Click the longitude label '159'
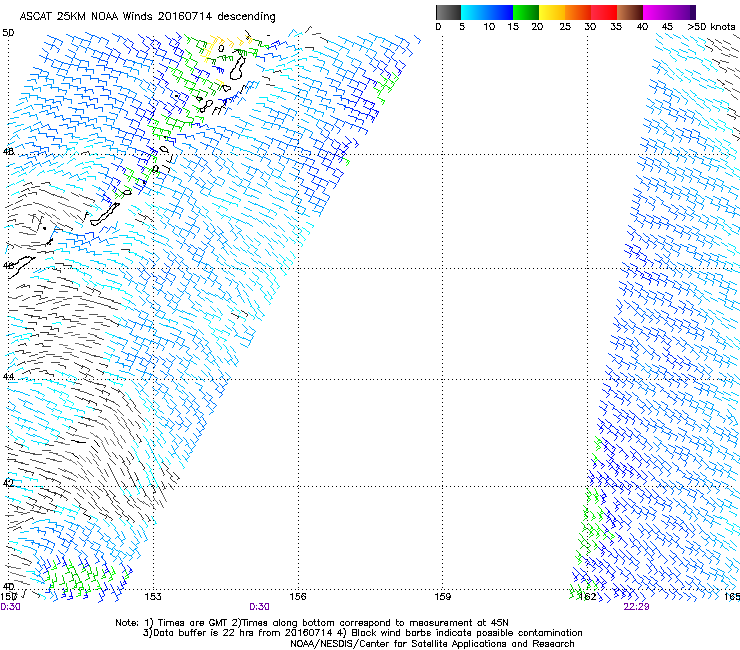The image size is (740, 650). 443,597
